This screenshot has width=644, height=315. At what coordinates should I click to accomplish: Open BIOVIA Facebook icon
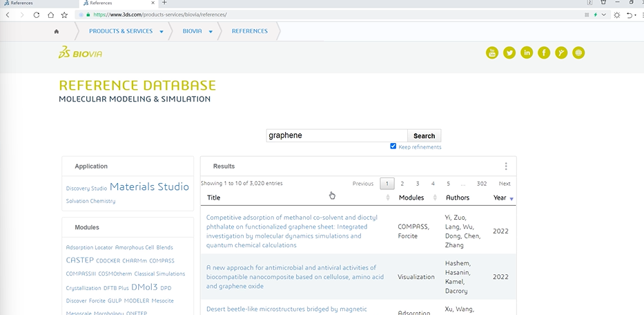(x=544, y=52)
